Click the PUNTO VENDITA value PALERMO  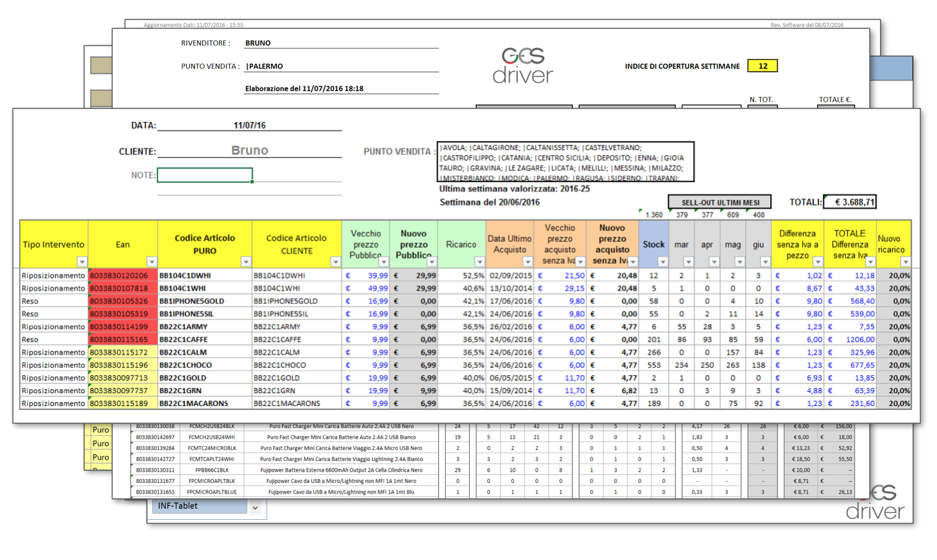pyautogui.click(x=265, y=66)
